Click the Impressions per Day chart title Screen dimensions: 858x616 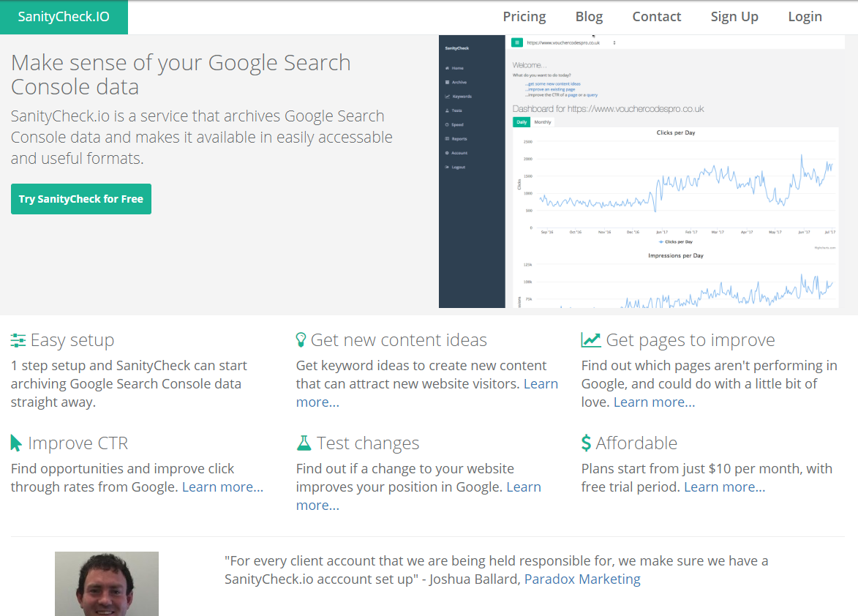pyautogui.click(x=676, y=255)
